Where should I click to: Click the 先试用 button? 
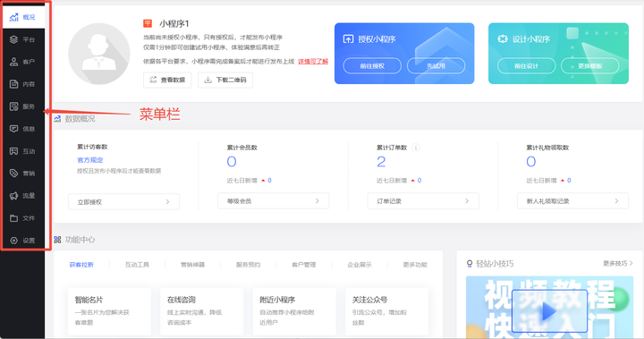tap(436, 66)
